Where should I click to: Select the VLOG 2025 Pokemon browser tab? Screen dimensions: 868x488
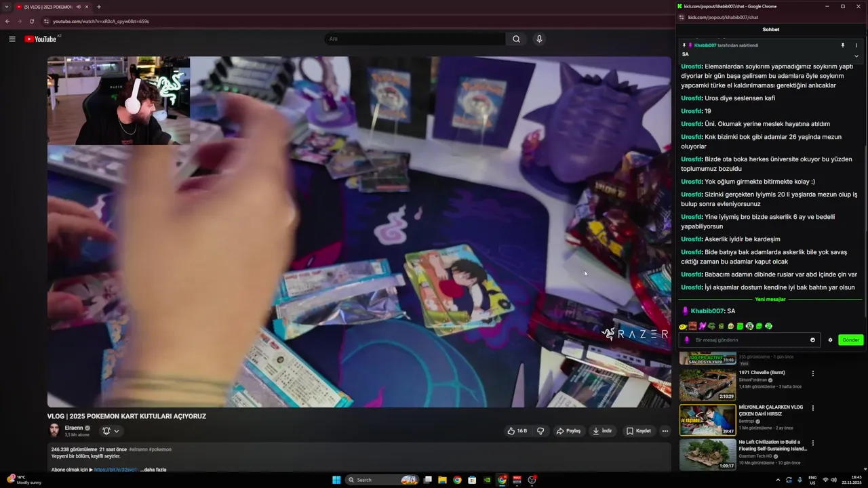53,7
